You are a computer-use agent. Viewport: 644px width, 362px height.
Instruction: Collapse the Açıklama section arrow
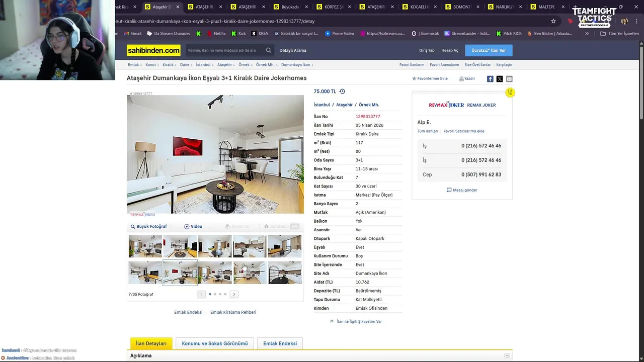[507, 355]
